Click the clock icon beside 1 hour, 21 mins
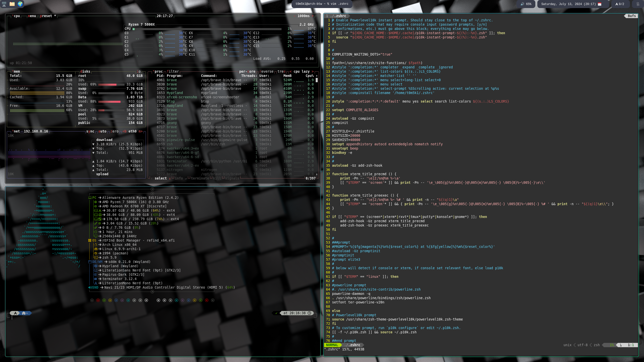The width and height of the screenshot is (644, 362). point(96,232)
